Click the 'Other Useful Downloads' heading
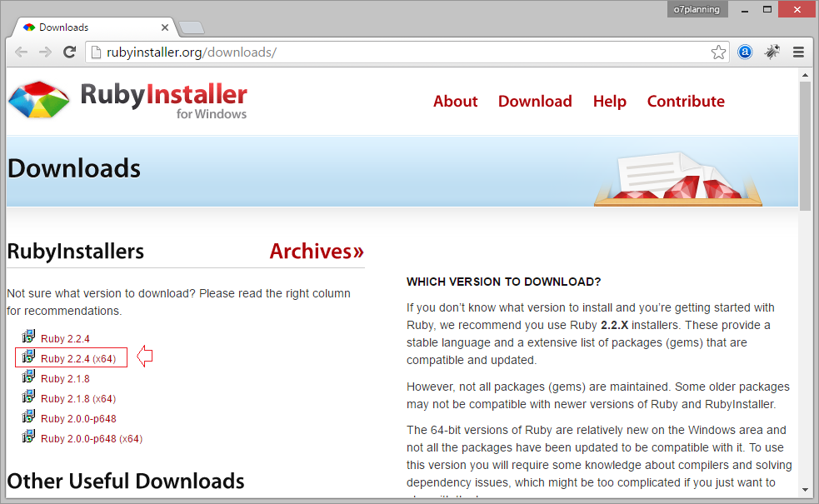The height and width of the screenshot is (504, 819). [125, 481]
